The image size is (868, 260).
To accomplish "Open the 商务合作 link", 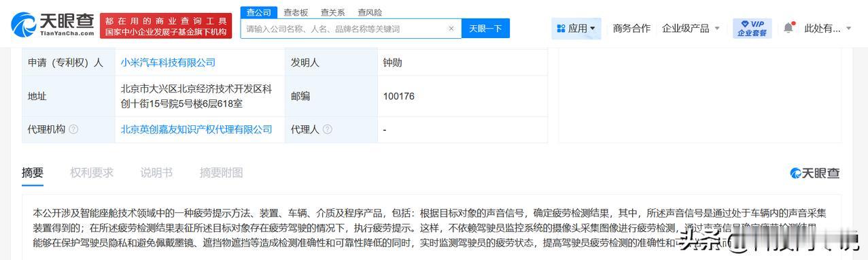I will point(631,28).
